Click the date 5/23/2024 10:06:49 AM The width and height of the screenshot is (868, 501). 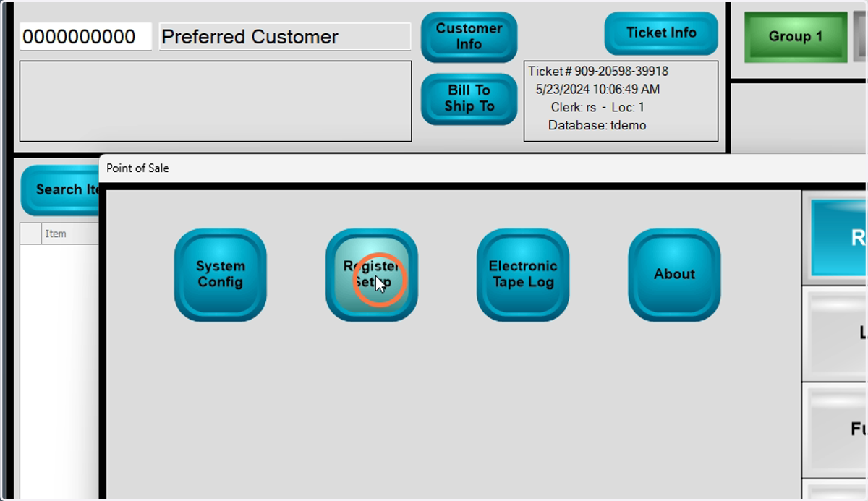click(597, 90)
